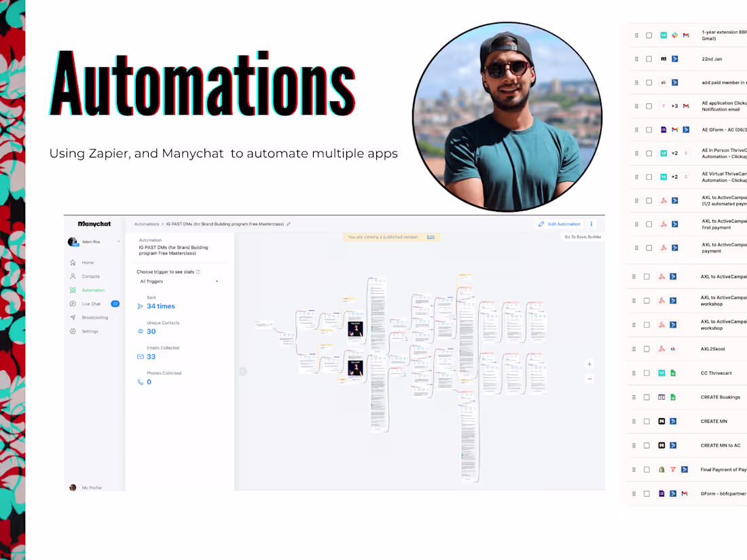The width and height of the screenshot is (747, 560).
Task: Click Automations in the breadcrumb trail
Action: coord(147,224)
